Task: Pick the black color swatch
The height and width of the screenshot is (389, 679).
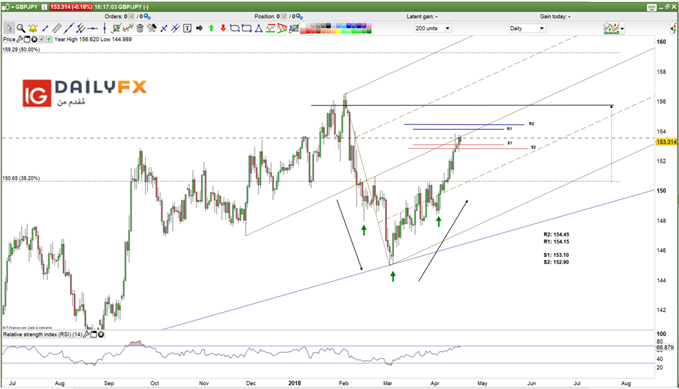Action: pyautogui.click(x=328, y=26)
